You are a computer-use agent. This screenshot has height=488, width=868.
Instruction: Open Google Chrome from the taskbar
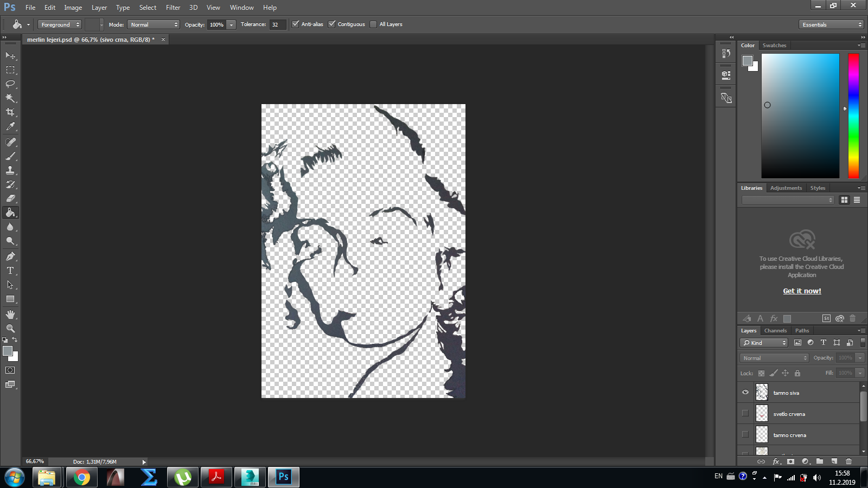[x=82, y=477]
